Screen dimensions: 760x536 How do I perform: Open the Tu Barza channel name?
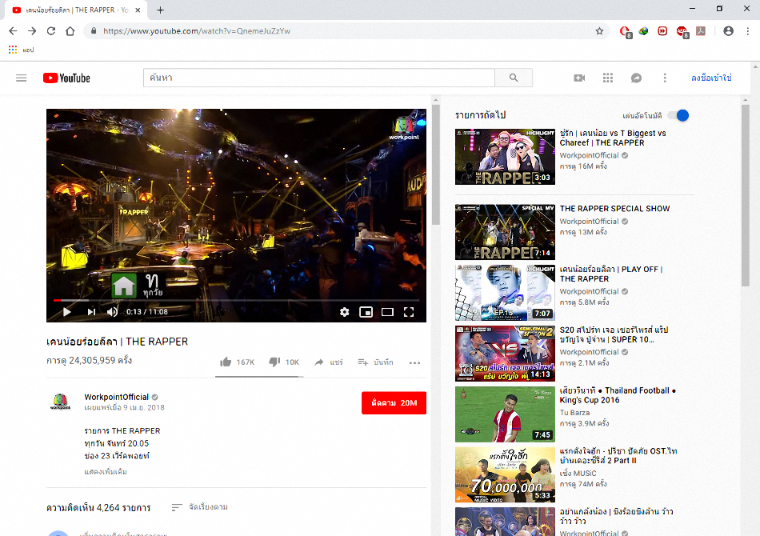[574, 412]
